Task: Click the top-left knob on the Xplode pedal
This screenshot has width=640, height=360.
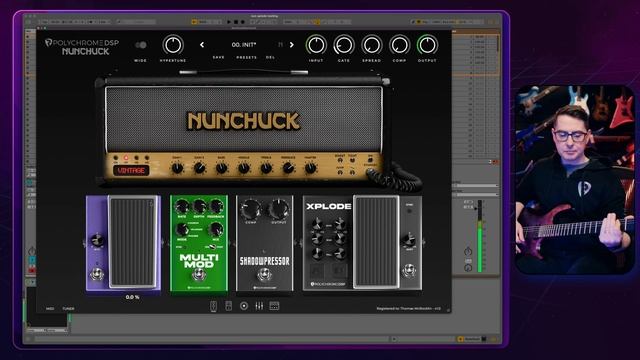Action: (x=317, y=224)
